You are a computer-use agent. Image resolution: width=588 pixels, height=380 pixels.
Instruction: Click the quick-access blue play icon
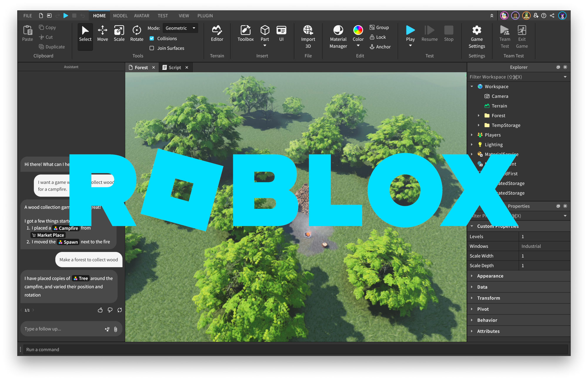[x=66, y=16]
